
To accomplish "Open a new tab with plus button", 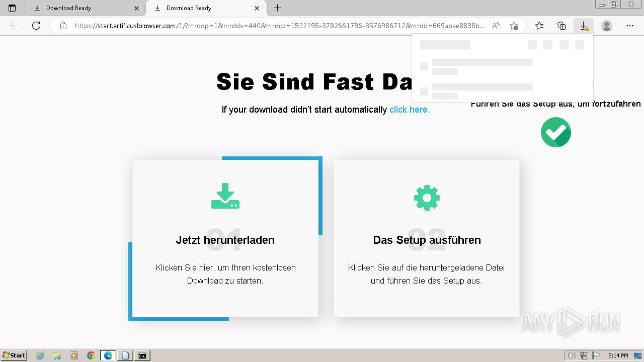I will tap(277, 8).
